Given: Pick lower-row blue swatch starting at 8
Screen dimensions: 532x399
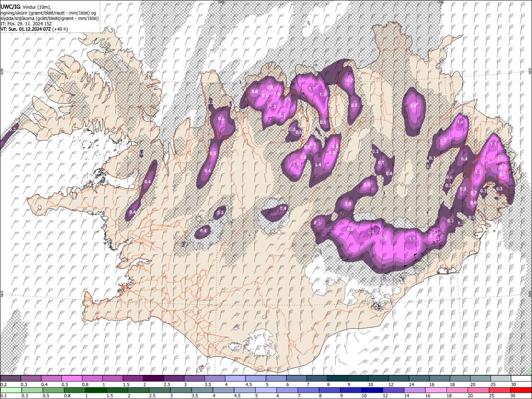Looking at the screenshot, I should point(329,390).
